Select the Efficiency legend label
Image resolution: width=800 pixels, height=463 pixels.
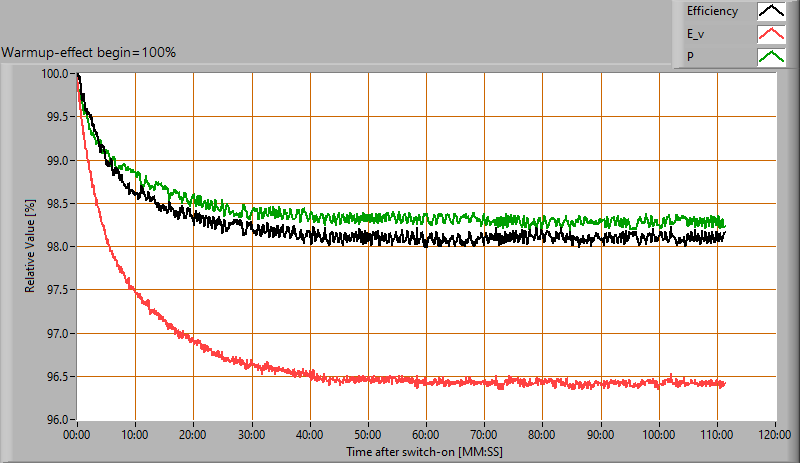click(712, 12)
